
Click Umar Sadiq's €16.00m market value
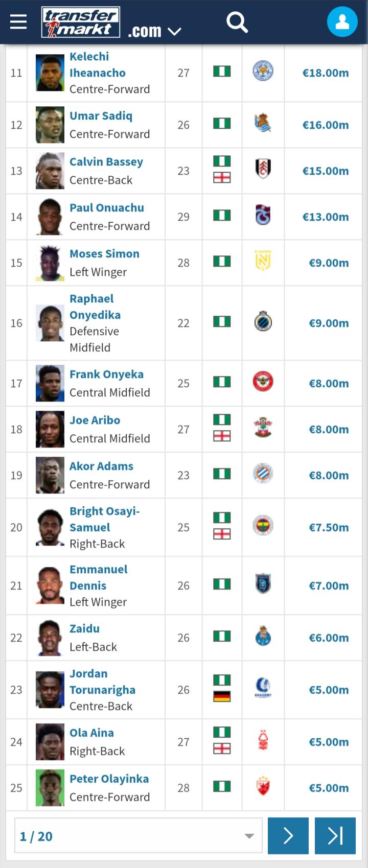pos(326,125)
